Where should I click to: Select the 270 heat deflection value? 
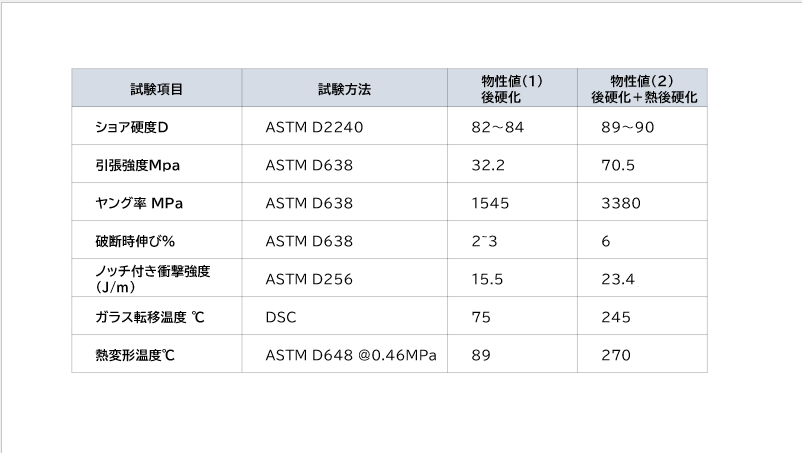[x=617, y=354]
